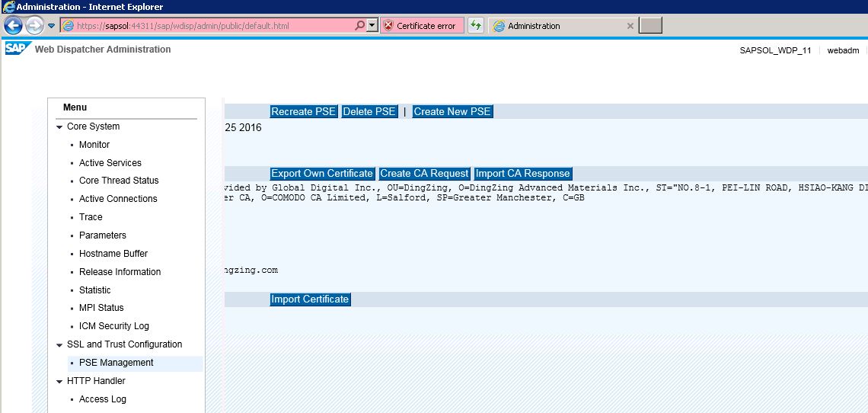Click the green refresh page icon
Image resolution: width=868 pixels, height=413 pixels.
point(476,25)
